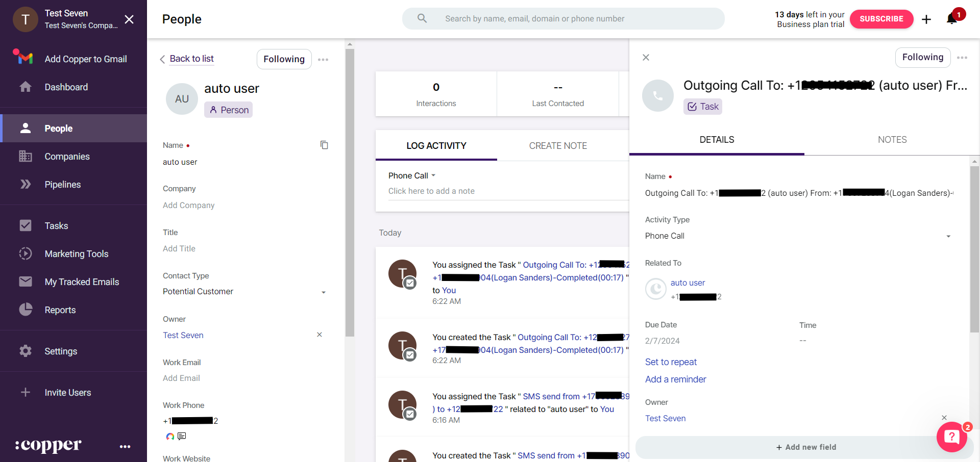Copy the name with clipboard icon
Screen dimensions: 980x462
pyautogui.click(x=324, y=145)
